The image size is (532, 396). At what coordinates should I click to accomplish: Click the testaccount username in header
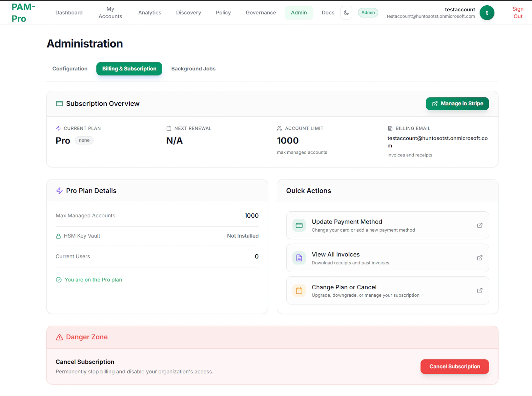[x=460, y=9]
